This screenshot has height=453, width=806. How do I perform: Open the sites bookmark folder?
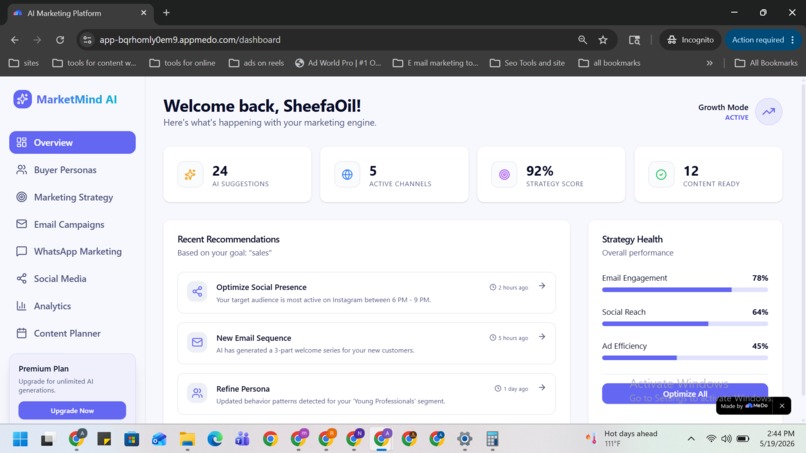pos(24,63)
